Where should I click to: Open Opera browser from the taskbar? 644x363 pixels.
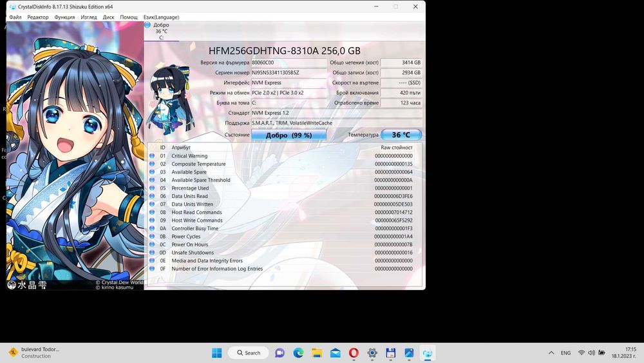(x=354, y=353)
